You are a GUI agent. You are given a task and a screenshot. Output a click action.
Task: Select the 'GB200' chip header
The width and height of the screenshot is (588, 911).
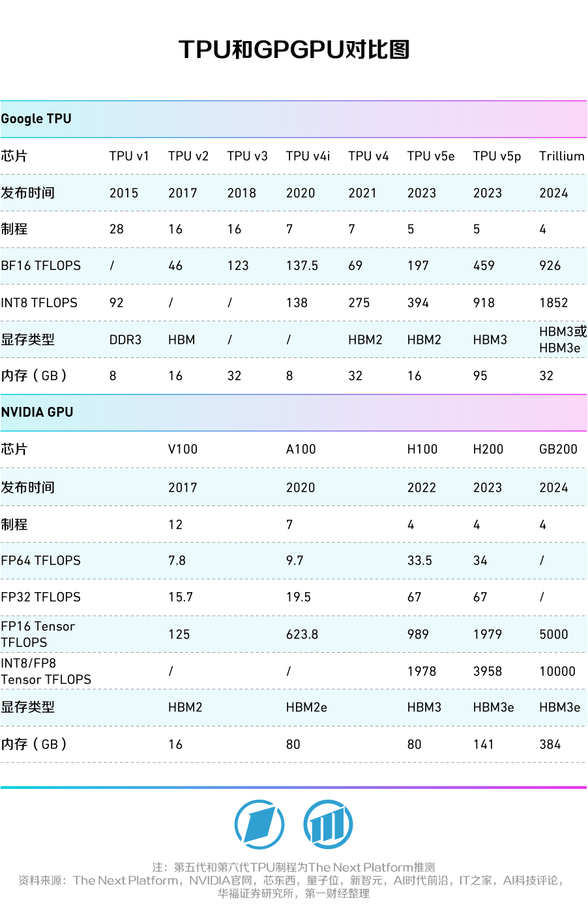pos(558,449)
